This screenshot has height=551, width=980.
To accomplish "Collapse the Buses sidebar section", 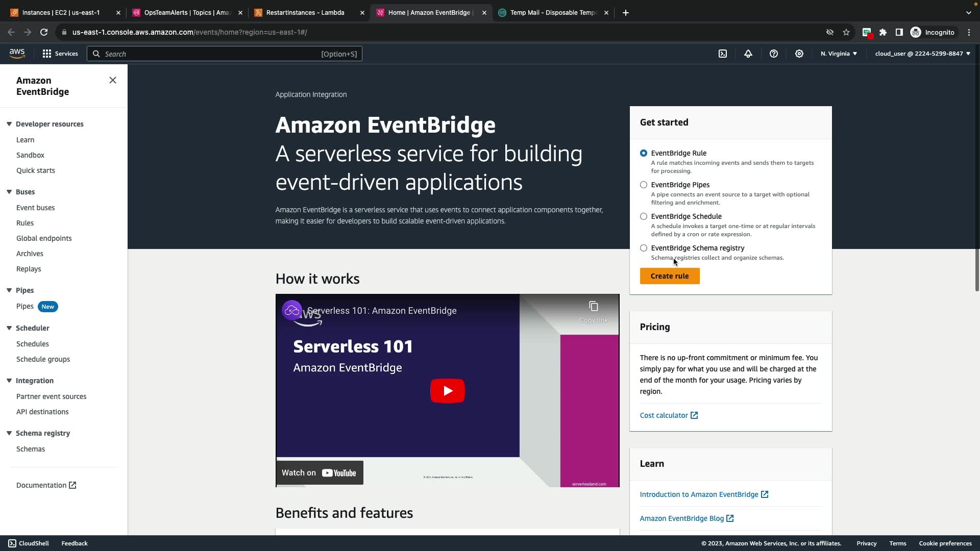I will pyautogui.click(x=9, y=192).
